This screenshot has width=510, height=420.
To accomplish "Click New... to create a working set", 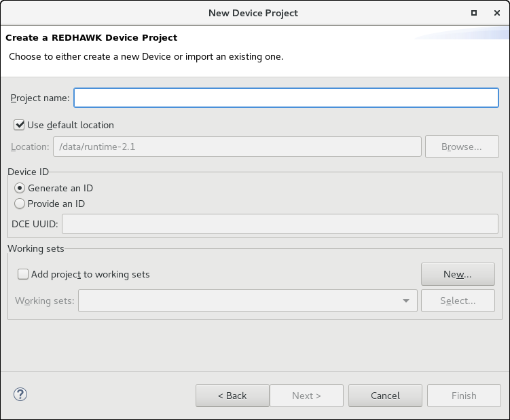I will [457, 274].
